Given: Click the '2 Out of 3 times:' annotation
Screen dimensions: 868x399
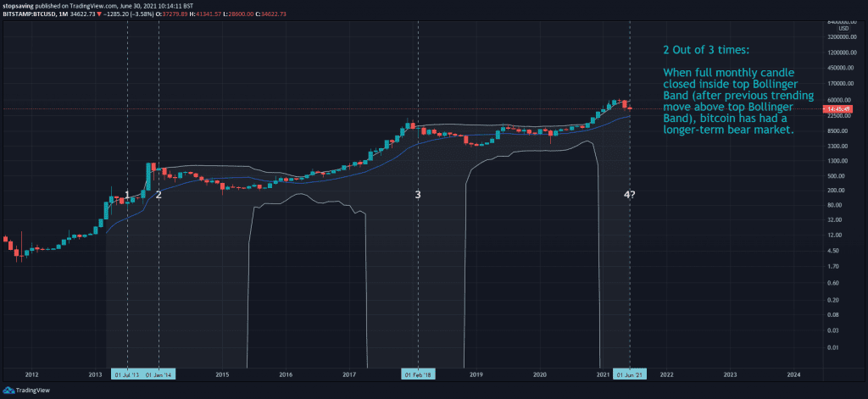Looking at the screenshot, I should tap(706, 50).
